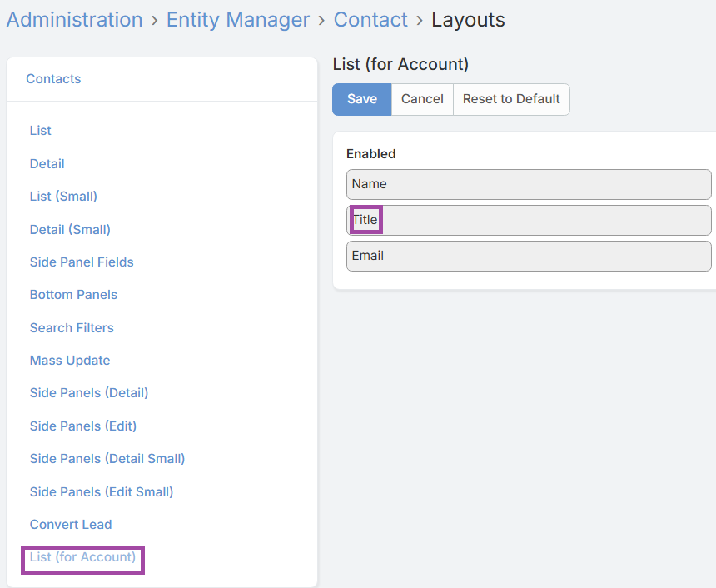The height and width of the screenshot is (588, 716).
Task: Cancel the layout editing
Action: coord(422,99)
